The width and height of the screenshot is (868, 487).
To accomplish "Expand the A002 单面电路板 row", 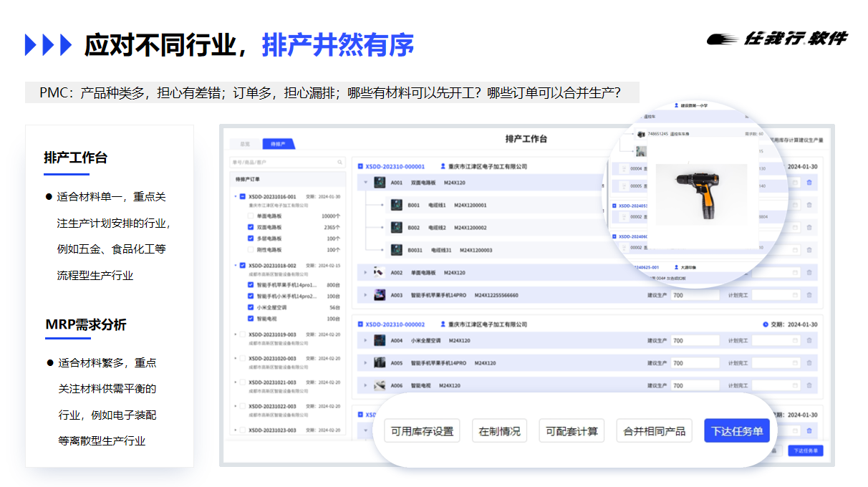I will (366, 273).
